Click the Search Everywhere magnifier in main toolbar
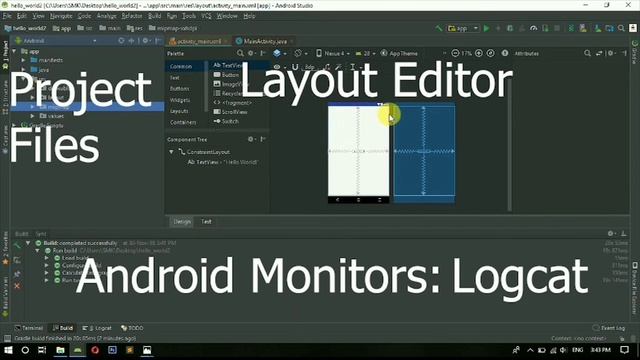This screenshot has height=360, width=640. [621, 28]
